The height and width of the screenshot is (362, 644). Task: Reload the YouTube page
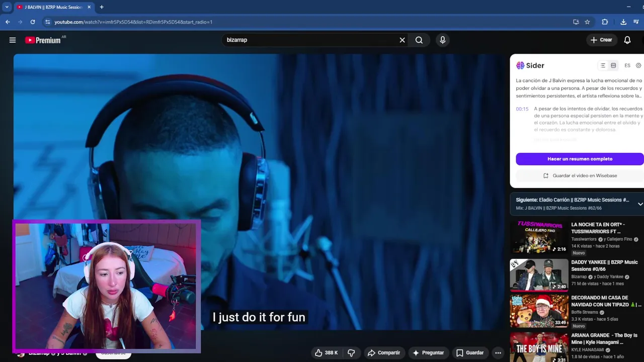pyautogui.click(x=33, y=22)
